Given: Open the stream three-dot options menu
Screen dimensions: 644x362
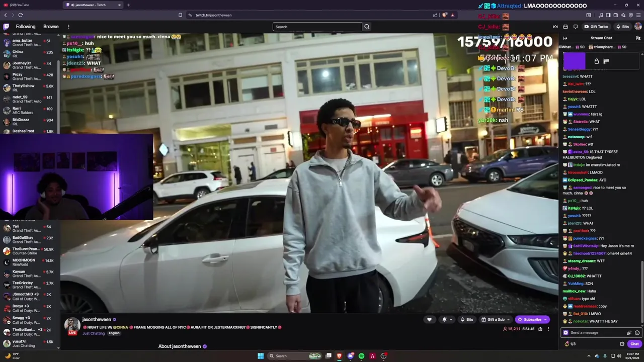Looking at the screenshot, I should [548, 329].
